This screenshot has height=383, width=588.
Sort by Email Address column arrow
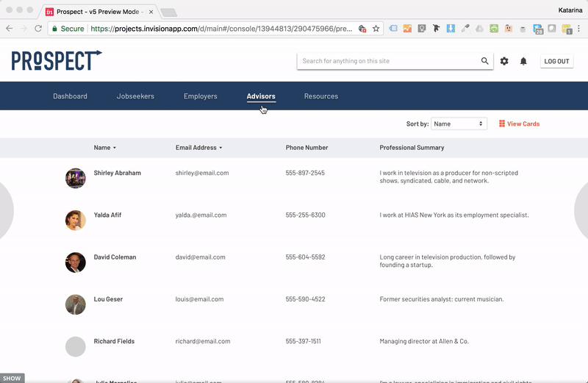pyautogui.click(x=220, y=148)
